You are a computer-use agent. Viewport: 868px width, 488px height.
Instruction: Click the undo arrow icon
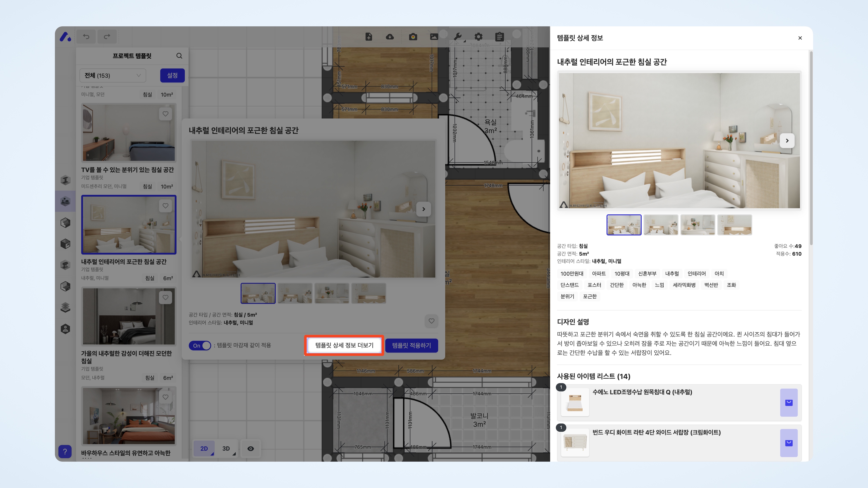pyautogui.click(x=86, y=36)
